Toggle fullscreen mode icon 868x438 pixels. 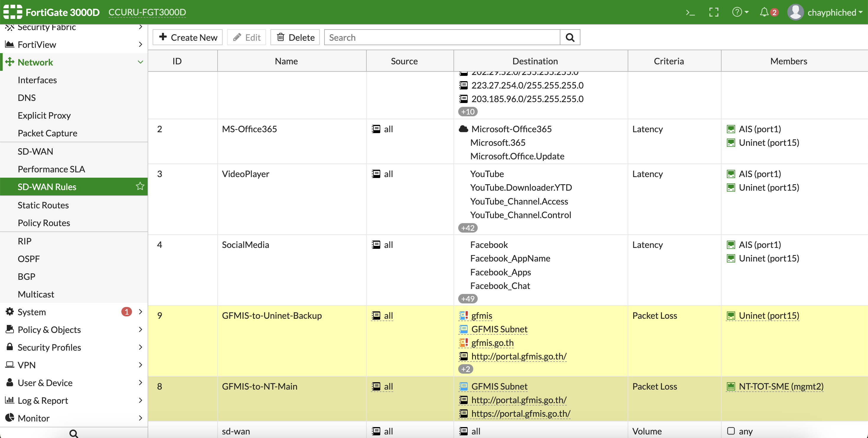coord(714,12)
